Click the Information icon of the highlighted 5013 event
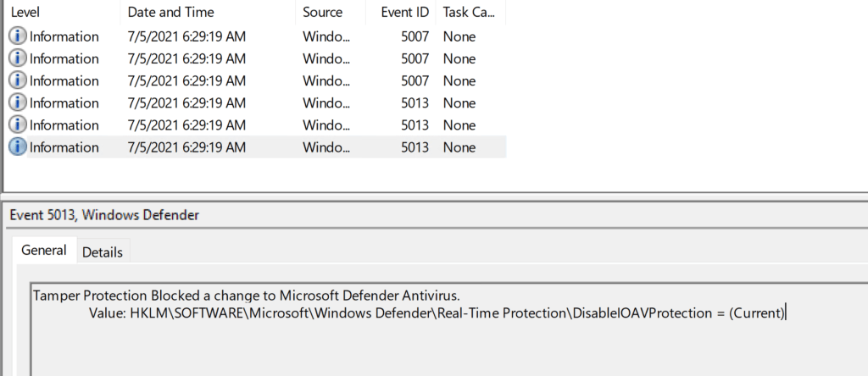Viewport: 868px width, 376px height. click(x=18, y=147)
